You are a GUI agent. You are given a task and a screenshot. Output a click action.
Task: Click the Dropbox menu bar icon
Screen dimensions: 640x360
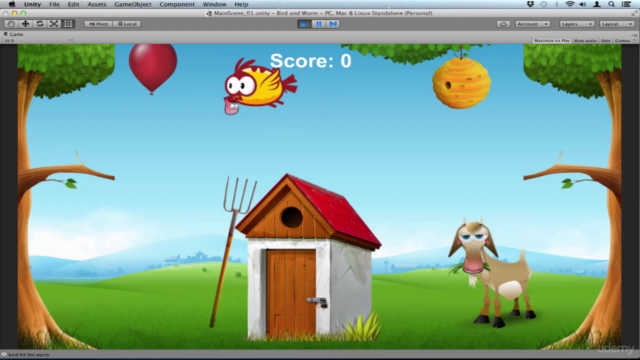(530, 4)
